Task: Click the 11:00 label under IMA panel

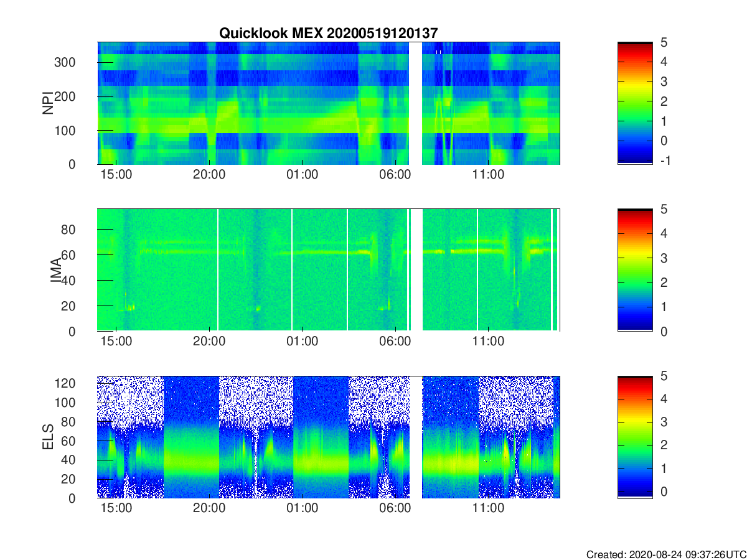Action: pos(488,342)
